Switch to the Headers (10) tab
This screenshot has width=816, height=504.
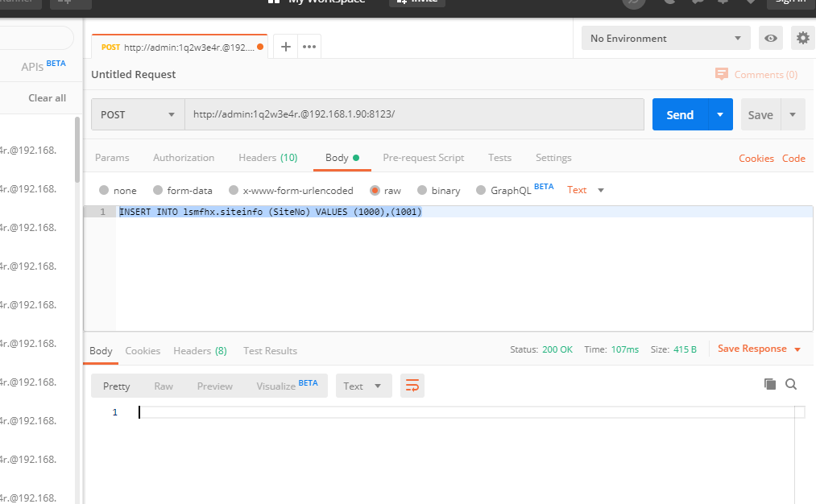[267, 158]
